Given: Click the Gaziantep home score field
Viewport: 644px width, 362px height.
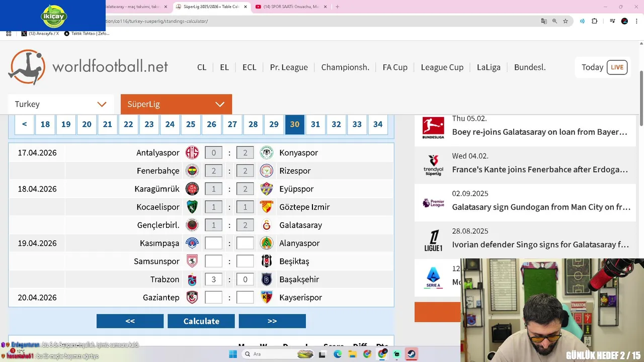Looking at the screenshot, I should click(213, 297).
